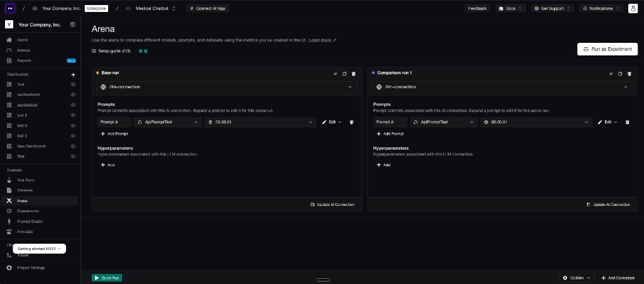Open Base run llm-connection dropdown
Viewport: 644px width, 284px height.
(x=226, y=87)
